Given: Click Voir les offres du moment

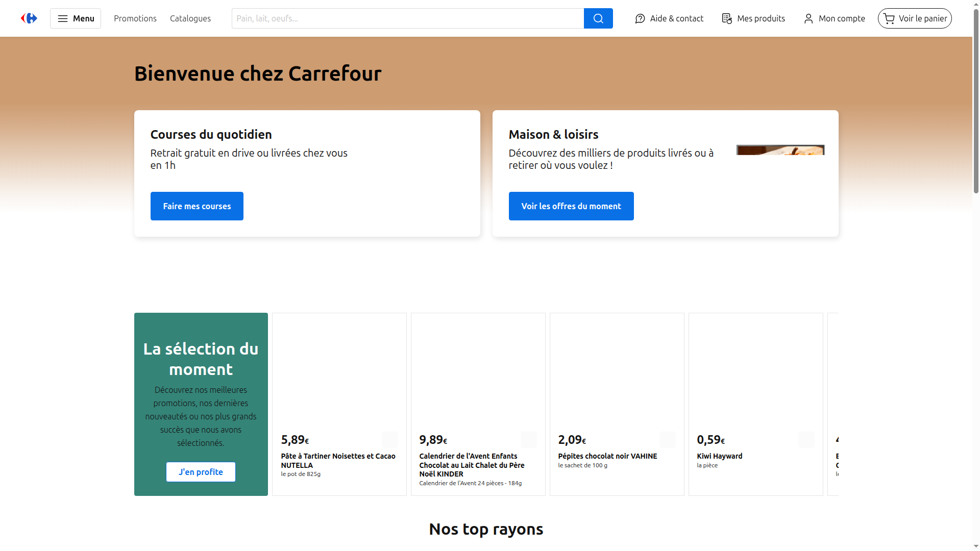Looking at the screenshot, I should pyautogui.click(x=571, y=206).
